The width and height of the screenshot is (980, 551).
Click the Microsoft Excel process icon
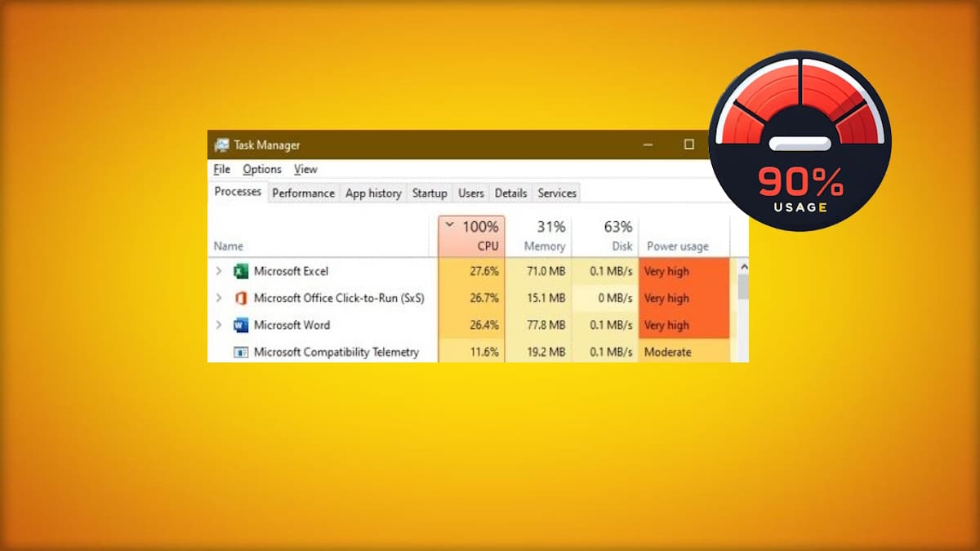point(241,271)
